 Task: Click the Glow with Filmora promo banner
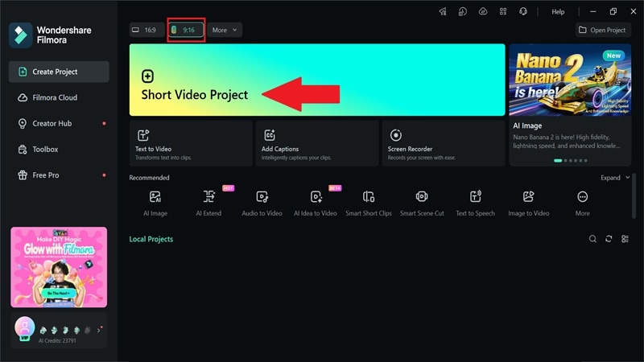[x=59, y=267]
